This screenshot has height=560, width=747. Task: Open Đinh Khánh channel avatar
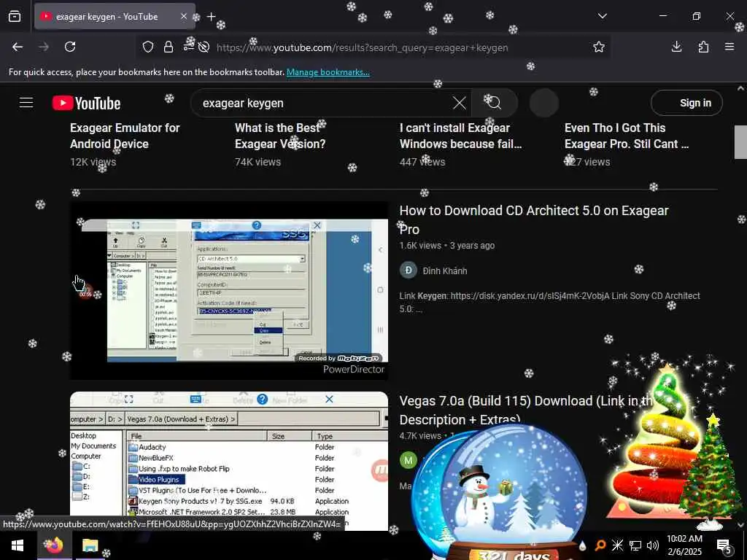coord(409,271)
